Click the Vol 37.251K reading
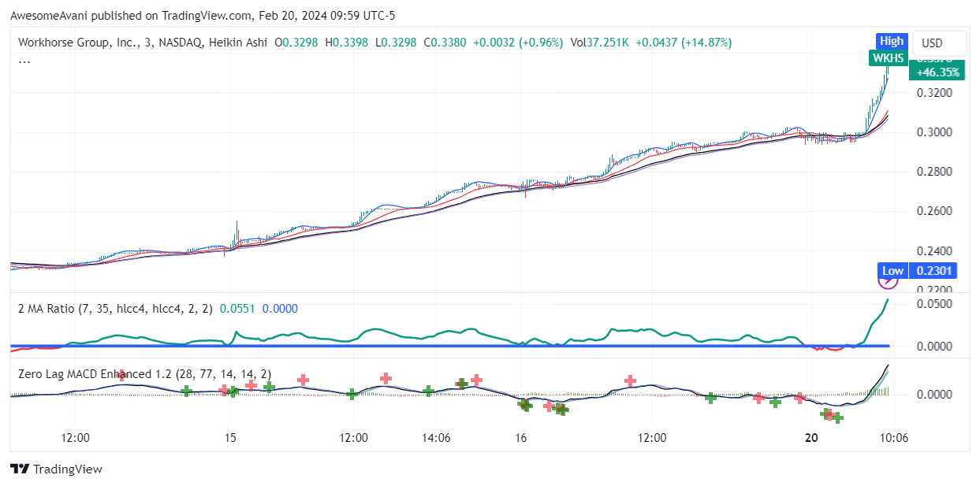Viewport: 980px width, 486px height. (599, 43)
